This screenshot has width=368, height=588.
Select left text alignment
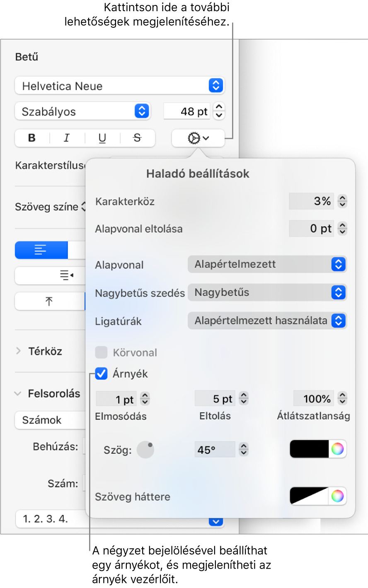pos(41,250)
